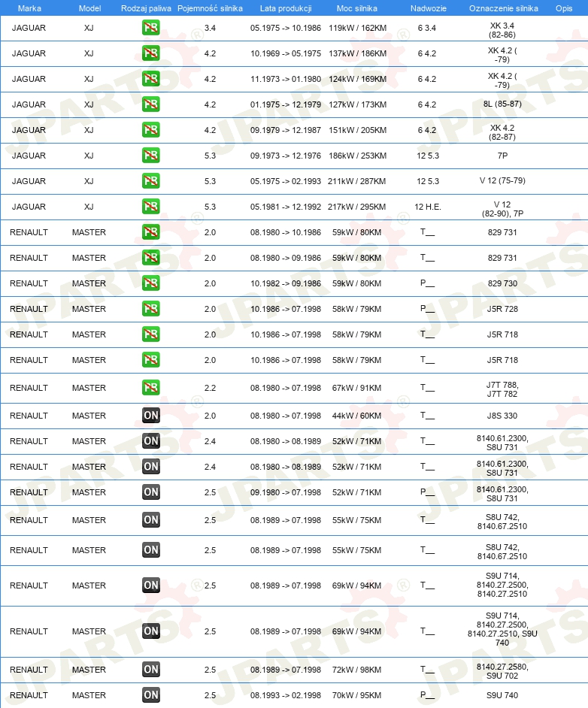The image size is (588, 708).
Task: Click petrol icon in row dated 08.1980 -> 10.1986
Action: tap(151, 232)
